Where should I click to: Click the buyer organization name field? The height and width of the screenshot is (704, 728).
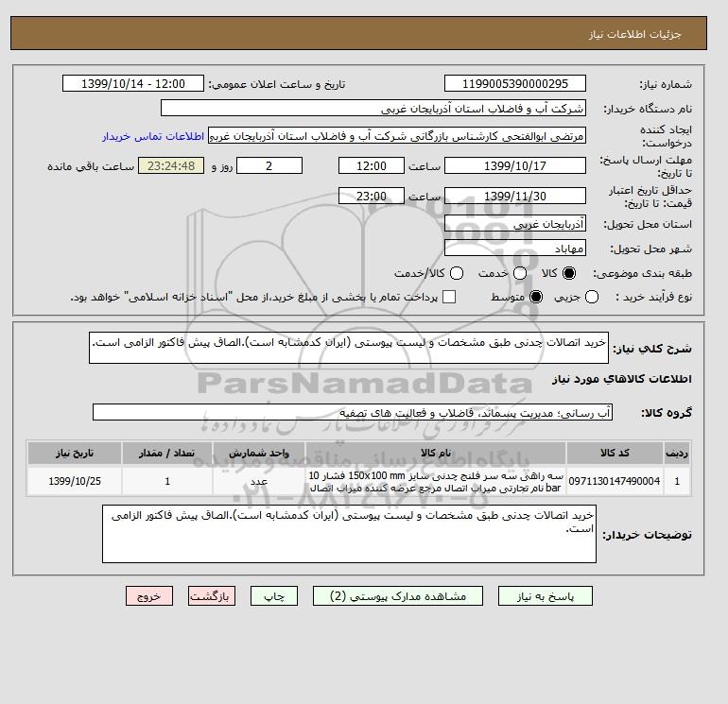(373, 108)
